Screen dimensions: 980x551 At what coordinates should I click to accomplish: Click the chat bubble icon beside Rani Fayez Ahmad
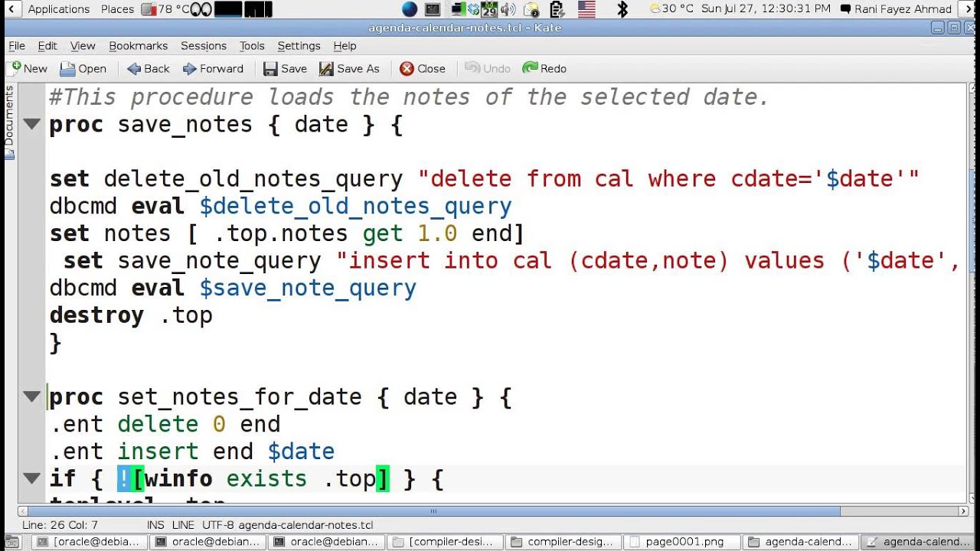845,9
